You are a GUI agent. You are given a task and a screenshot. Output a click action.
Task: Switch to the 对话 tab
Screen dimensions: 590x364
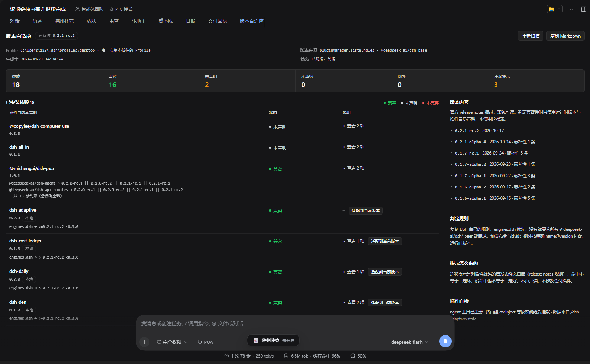(15, 21)
